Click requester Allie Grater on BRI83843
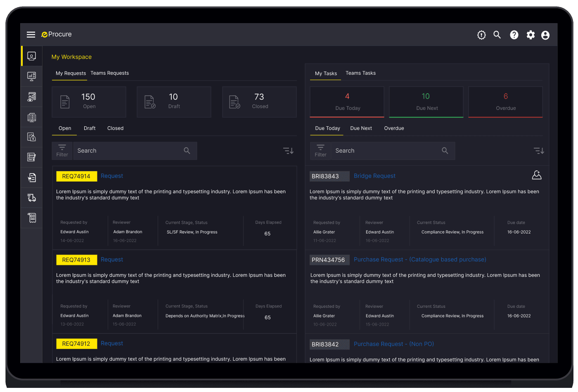Screen dimensions: 578x392 pyautogui.click(x=324, y=232)
